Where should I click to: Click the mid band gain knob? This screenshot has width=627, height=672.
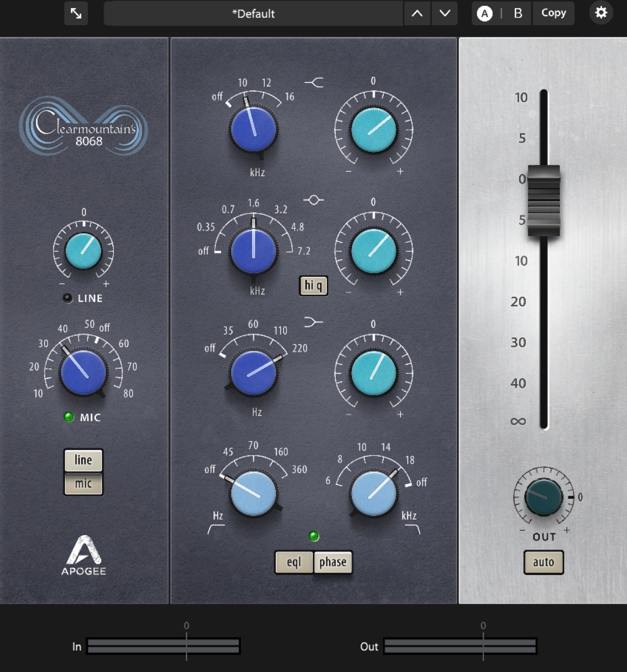click(x=374, y=251)
